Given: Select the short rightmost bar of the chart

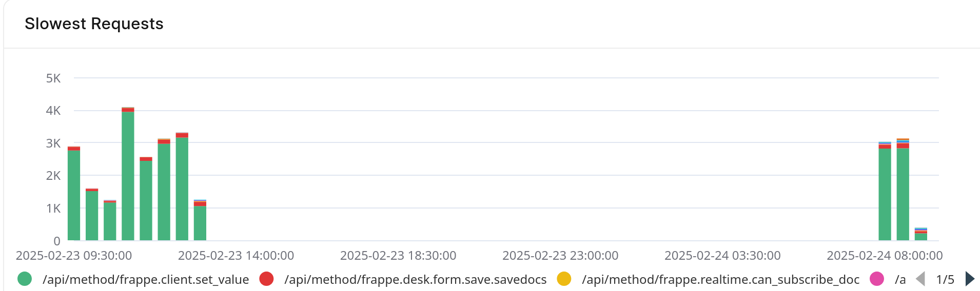Looking at the screenshot, I should [921, 236].
